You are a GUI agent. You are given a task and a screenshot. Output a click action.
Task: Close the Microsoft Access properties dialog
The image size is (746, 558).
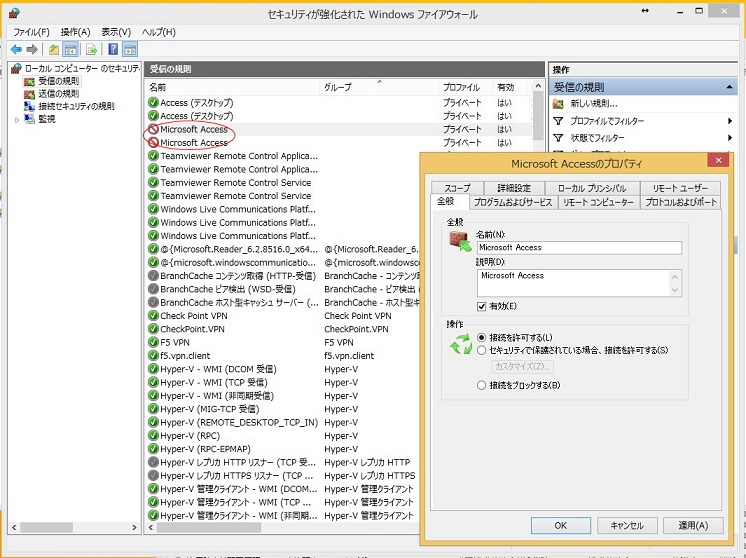[718, 160]
